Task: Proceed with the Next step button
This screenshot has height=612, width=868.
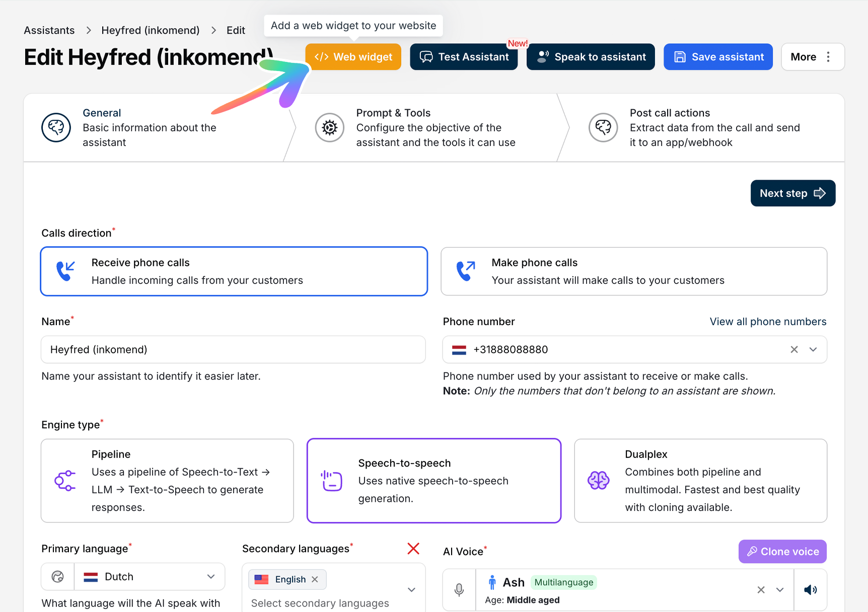Action: click(793, 193)
